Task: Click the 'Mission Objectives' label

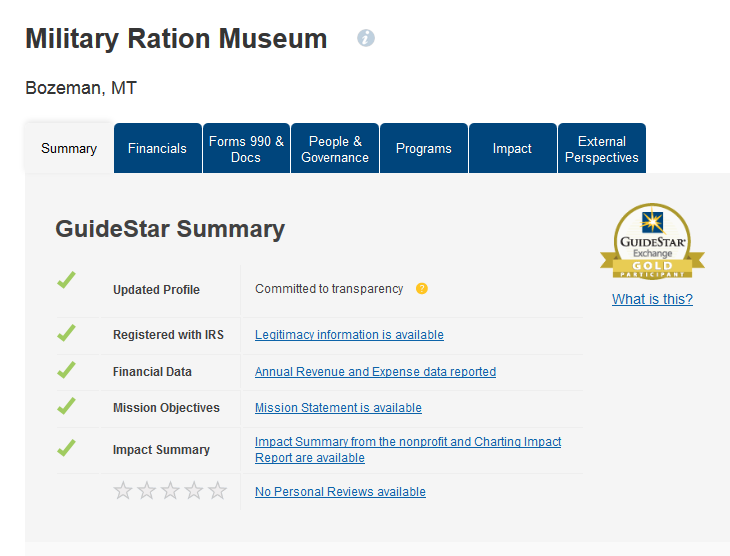Action: click(166, 407)
